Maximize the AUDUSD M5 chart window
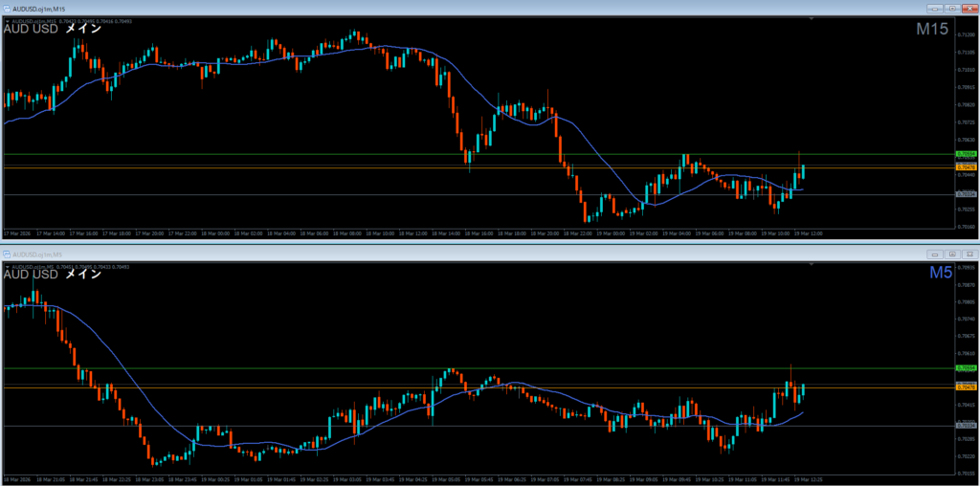 (x=952, y=254)
